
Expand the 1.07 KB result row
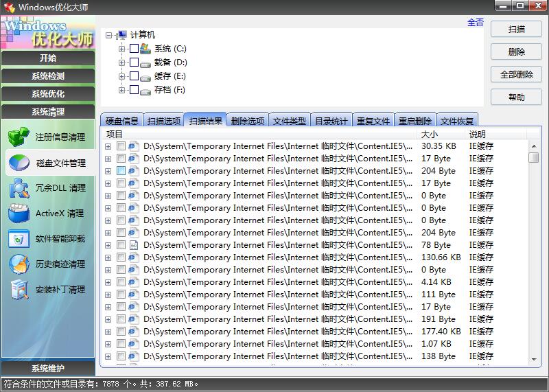click(x=108, y=345)
